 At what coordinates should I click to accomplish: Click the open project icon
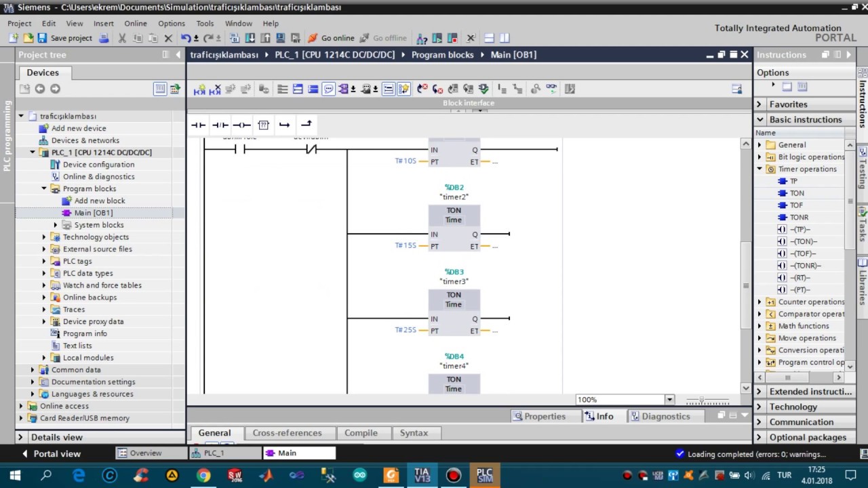coord(28,38)
